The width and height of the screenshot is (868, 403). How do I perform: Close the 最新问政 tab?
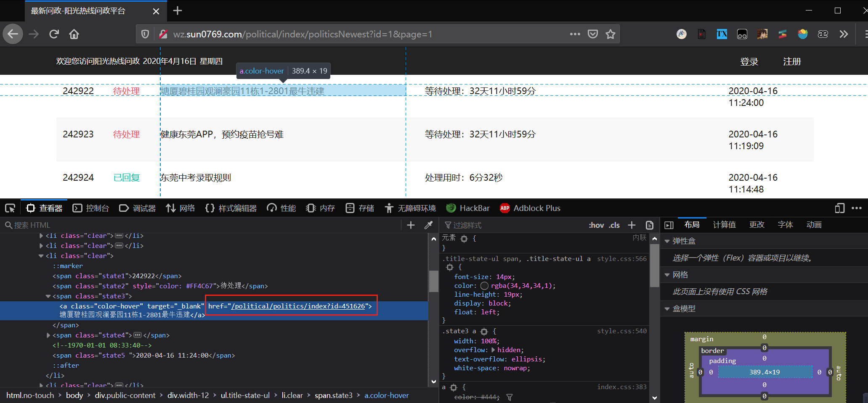tap(156, 11)
